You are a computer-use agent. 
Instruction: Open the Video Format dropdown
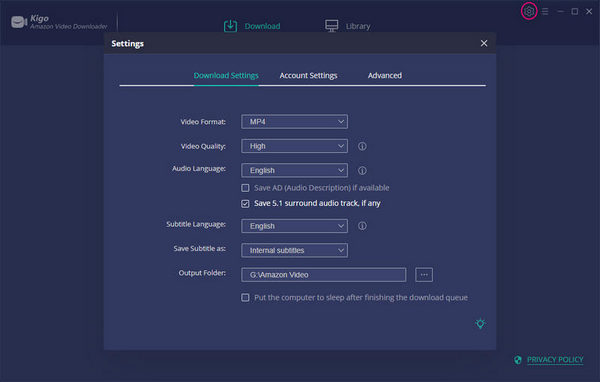(x=294, y=122)
